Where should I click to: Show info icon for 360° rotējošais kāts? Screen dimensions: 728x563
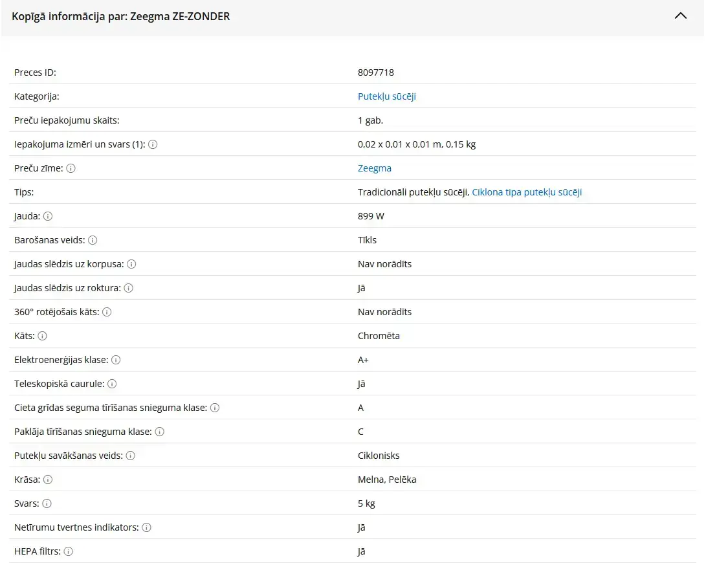(x=107, y=312)
